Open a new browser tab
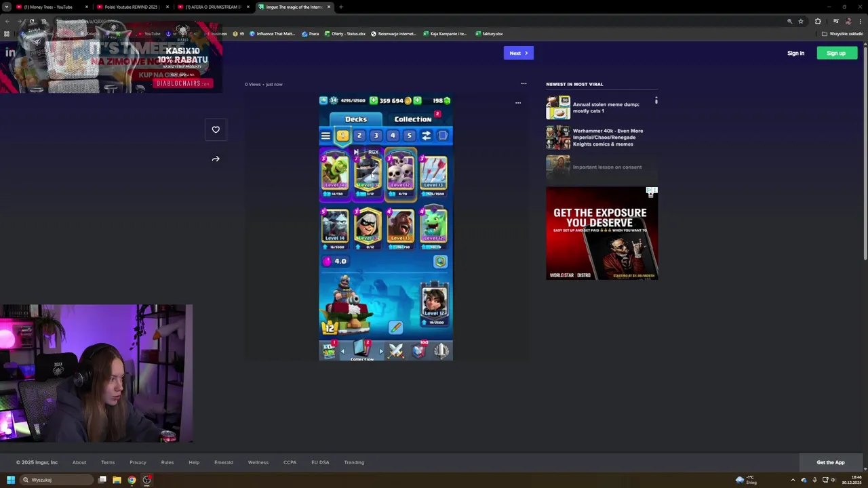The width and height of the screenshot is (868, 488). point(341,7)
